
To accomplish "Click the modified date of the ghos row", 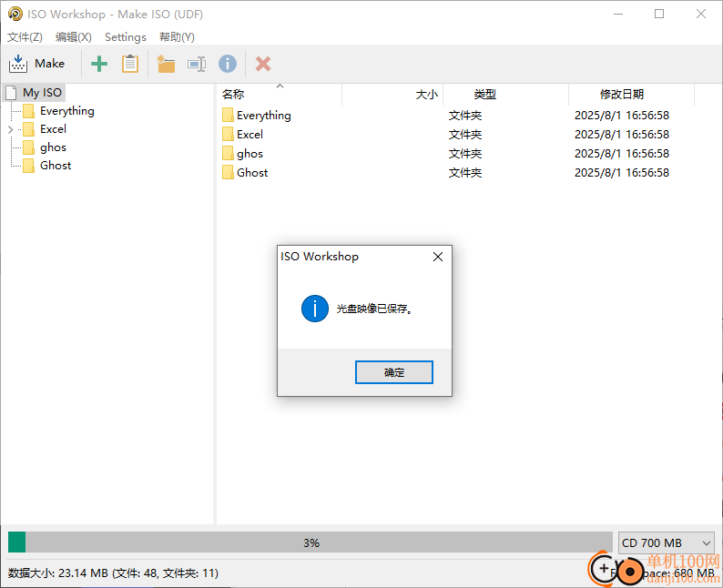I will (622, 154).
